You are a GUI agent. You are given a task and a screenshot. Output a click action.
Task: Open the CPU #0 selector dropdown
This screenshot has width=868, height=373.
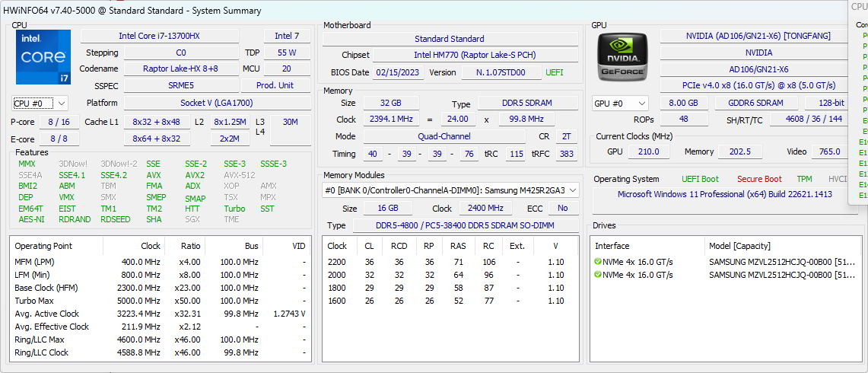[40, 103]
